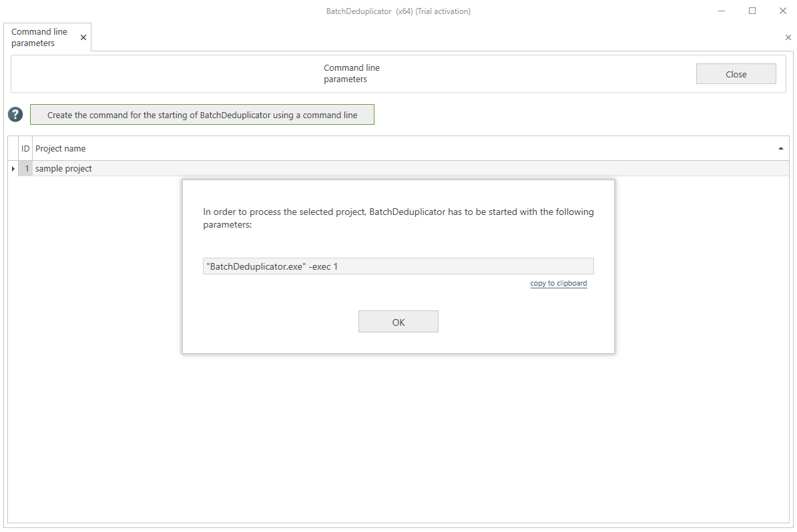Maximize the BatchDeduplicator window

click(x=752, y=11)
